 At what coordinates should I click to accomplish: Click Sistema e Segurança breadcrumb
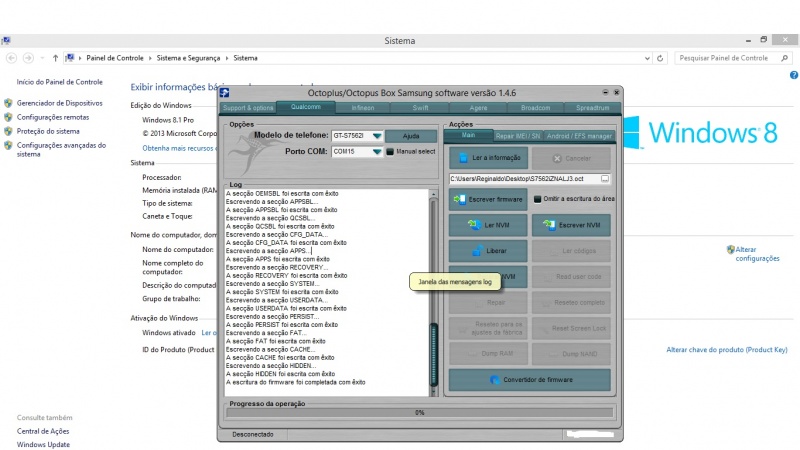pyautogui.click(x=188, y=58)
